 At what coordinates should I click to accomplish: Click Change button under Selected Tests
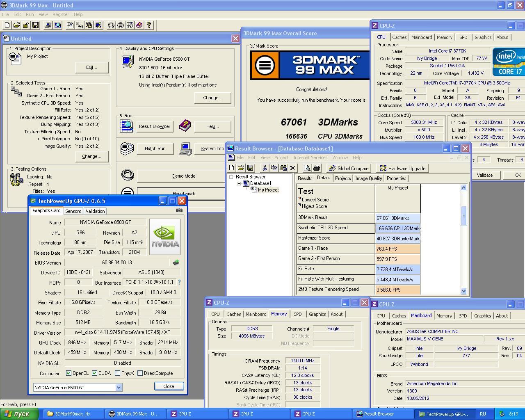click(91, 156)
